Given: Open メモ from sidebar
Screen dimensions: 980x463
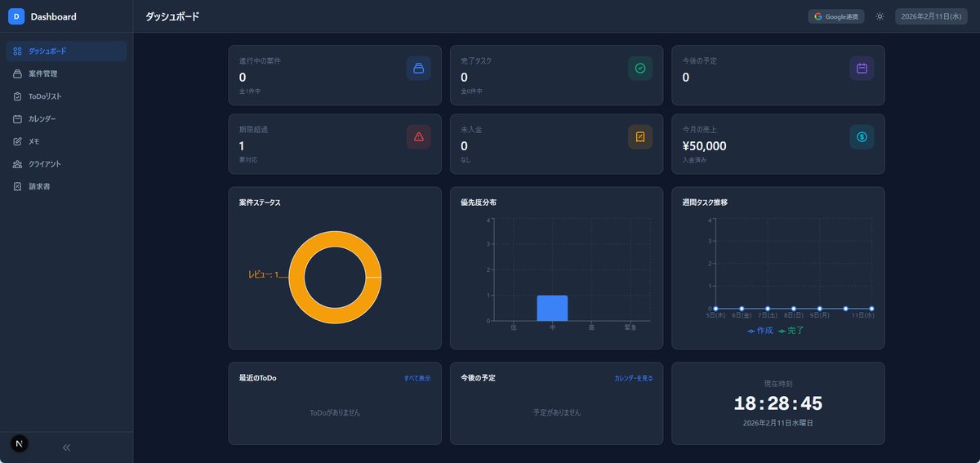Looking at the screenshot, I should coord(66,141).
